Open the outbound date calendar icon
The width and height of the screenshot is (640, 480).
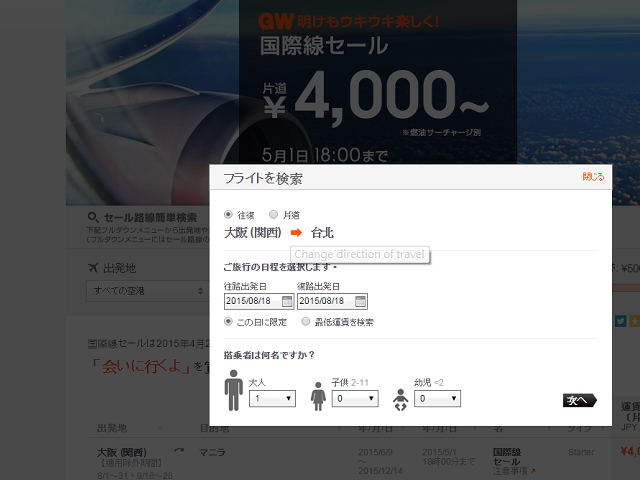click(287, 301)
